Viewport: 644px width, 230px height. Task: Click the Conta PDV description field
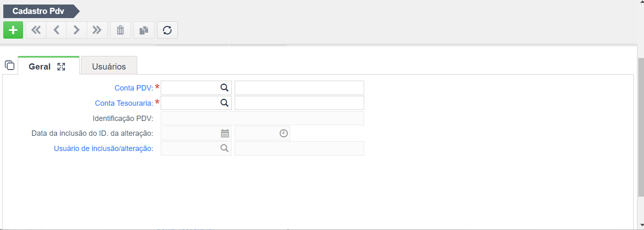[x=299, y=88]
